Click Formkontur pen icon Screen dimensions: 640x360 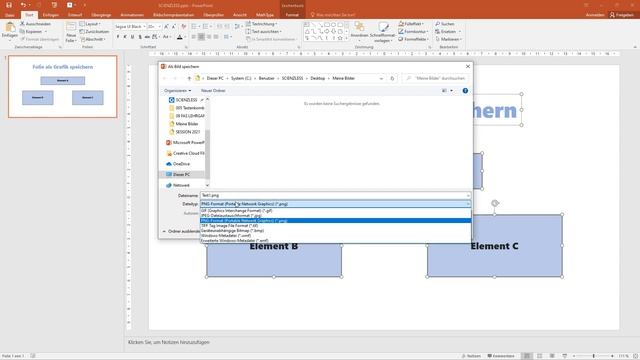[x=401, y=31]
